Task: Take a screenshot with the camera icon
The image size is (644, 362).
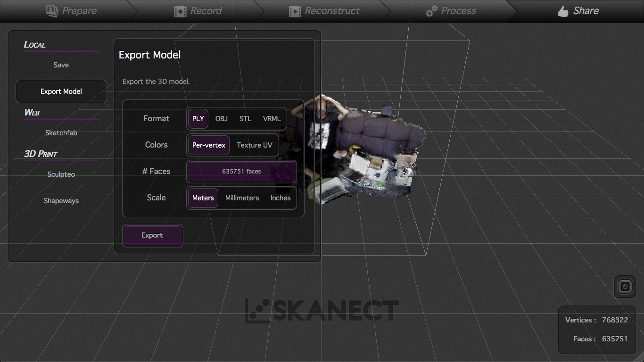Action: 625,286
